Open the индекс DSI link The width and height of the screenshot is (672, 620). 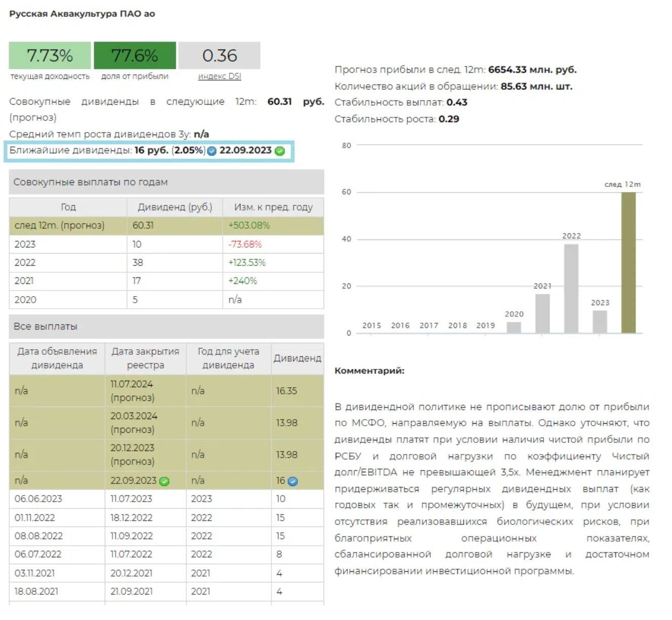219,76
